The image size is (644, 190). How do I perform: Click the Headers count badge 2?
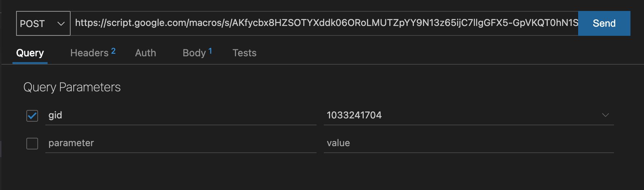click(x=113, y=51)
